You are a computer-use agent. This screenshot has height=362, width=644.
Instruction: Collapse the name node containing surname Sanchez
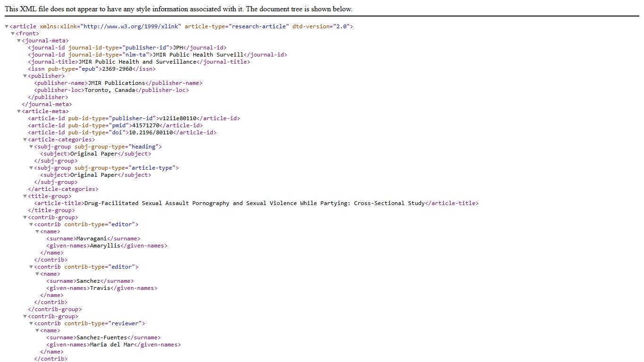(x=37, y=274)
